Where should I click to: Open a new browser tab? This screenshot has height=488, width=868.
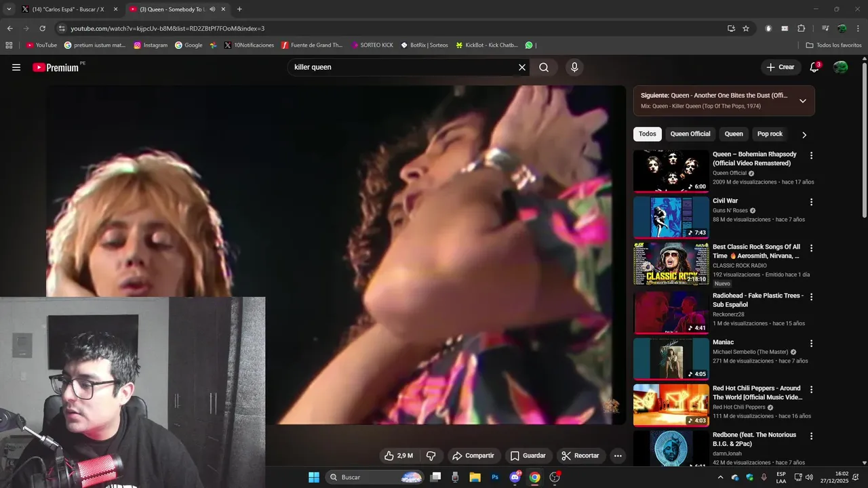tap(239, 9)
